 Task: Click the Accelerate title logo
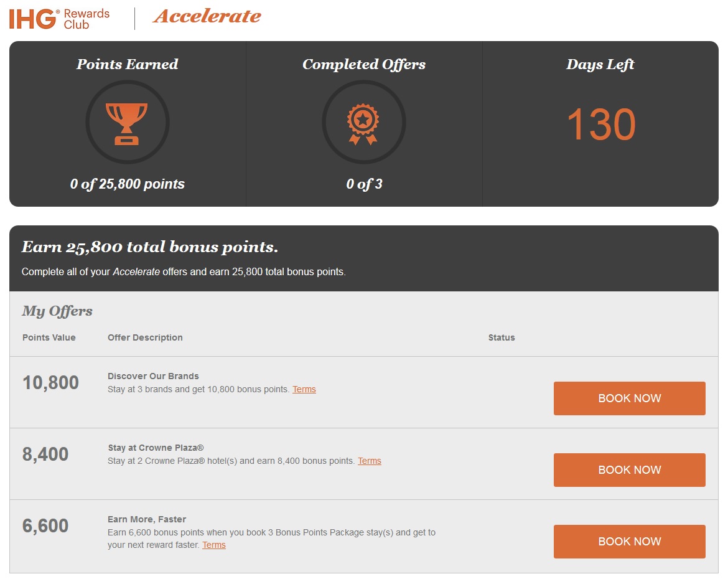(208, 16)
